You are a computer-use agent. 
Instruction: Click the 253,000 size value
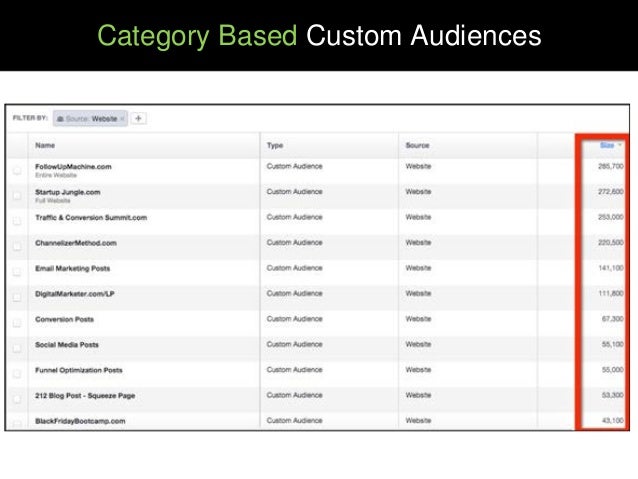610,217
